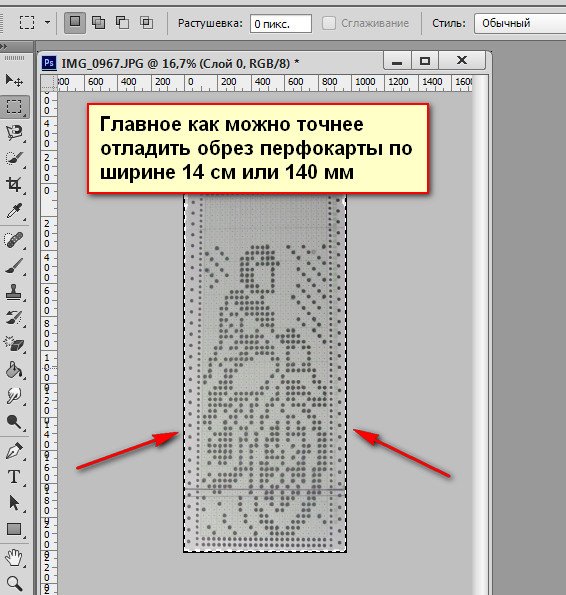Click the ruler origin corner box
566x595 pixels.
coord(49,83)
